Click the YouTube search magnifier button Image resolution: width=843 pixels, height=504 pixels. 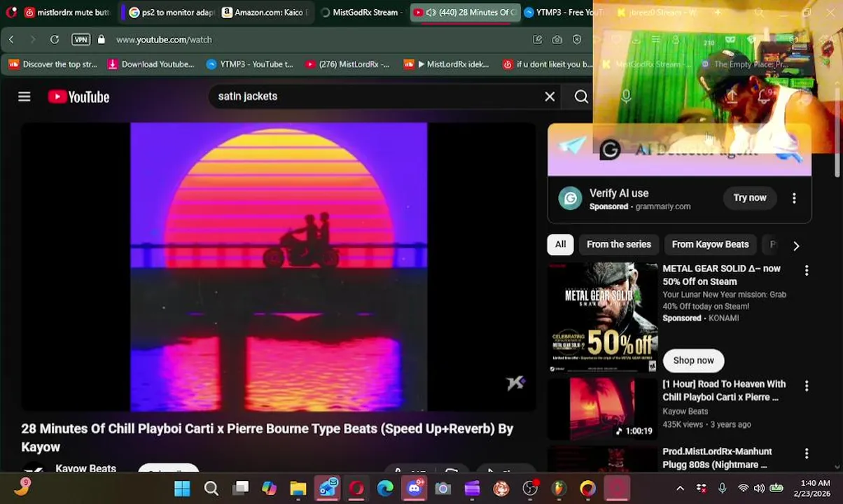581,97
